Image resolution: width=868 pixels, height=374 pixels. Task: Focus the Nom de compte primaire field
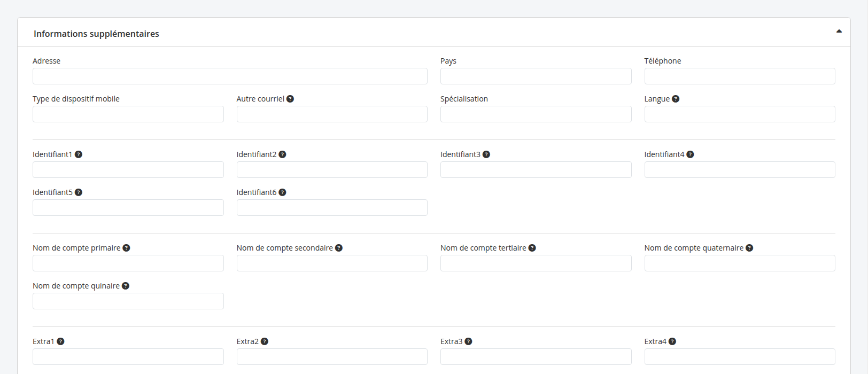tap(128, 263)
